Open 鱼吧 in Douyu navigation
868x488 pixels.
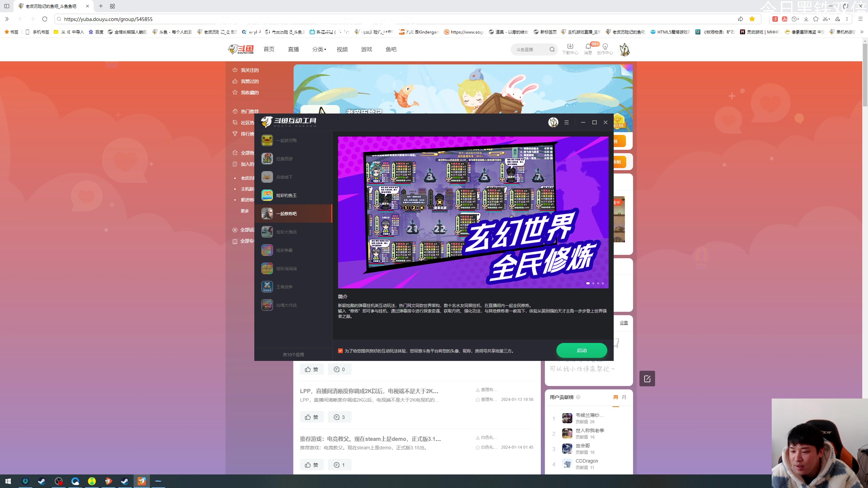391,49
